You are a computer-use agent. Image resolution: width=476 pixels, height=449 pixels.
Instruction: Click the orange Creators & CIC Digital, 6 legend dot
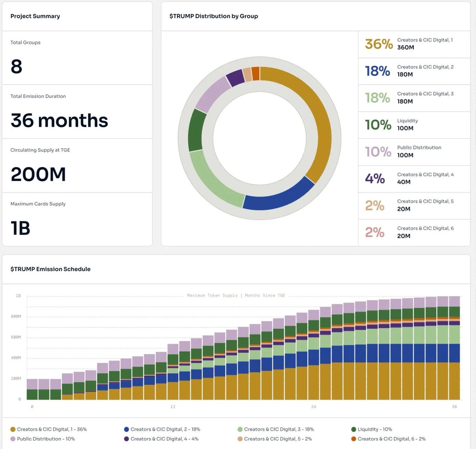pyautogui.click(x=354, y=439)
